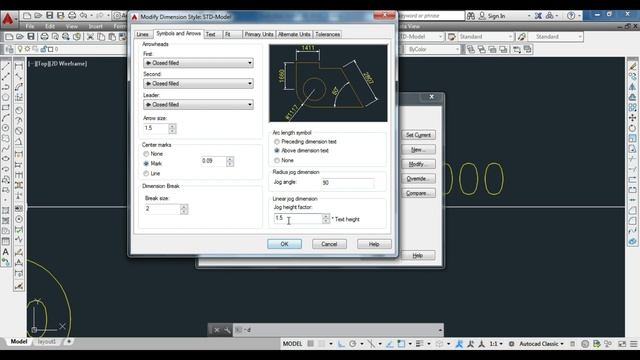Select the Multiline Text A tool
Viewport: 640px width, 360px height.
(6, 252)
